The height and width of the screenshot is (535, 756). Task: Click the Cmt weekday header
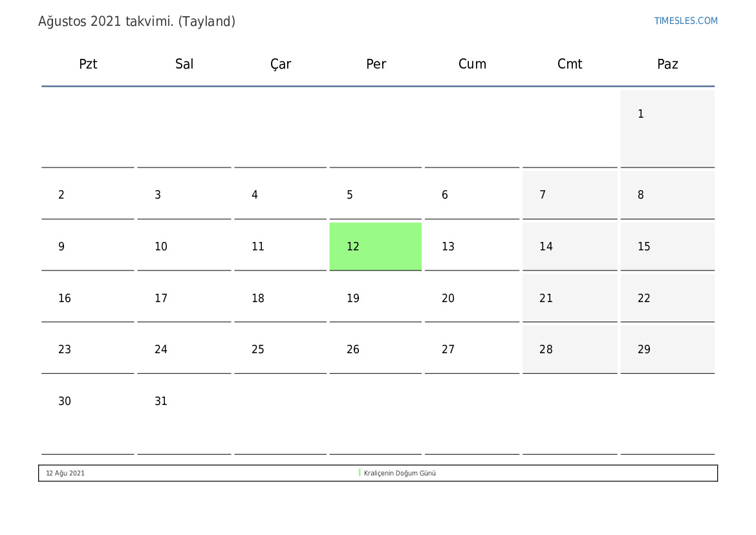point(570,64)
